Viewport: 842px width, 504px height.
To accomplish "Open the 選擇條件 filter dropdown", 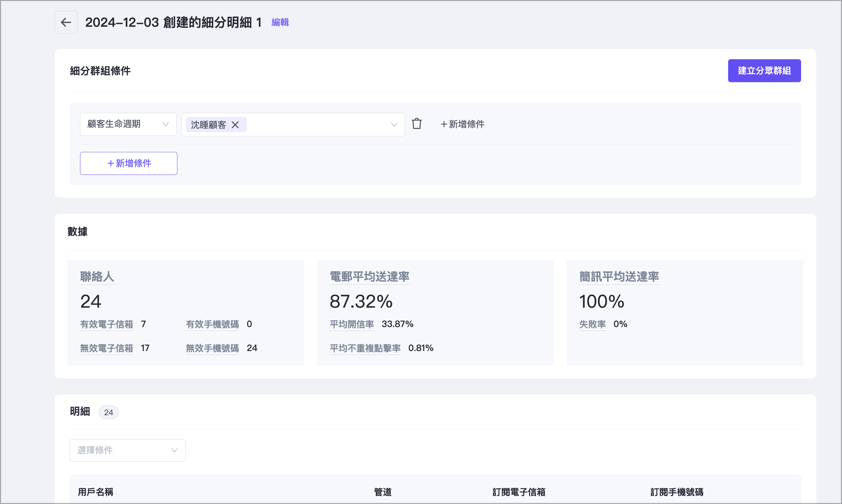I will (x=127, y=450).
